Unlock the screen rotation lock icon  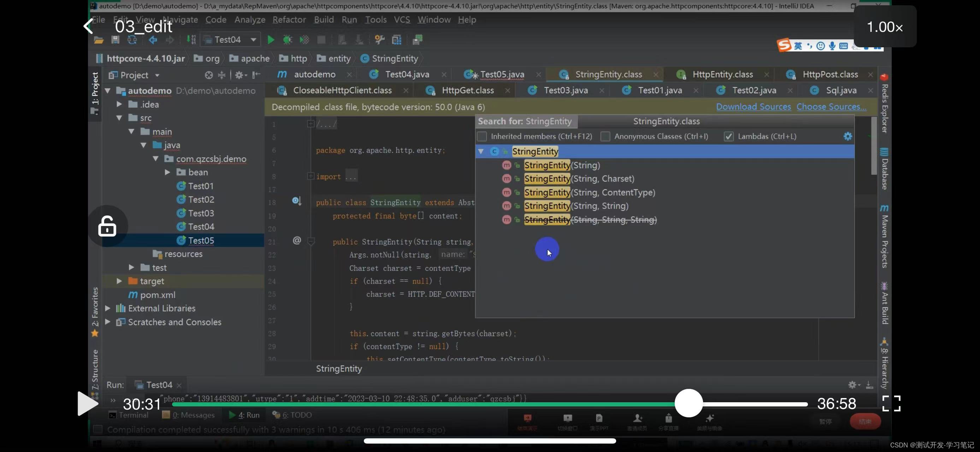(107, 226)
